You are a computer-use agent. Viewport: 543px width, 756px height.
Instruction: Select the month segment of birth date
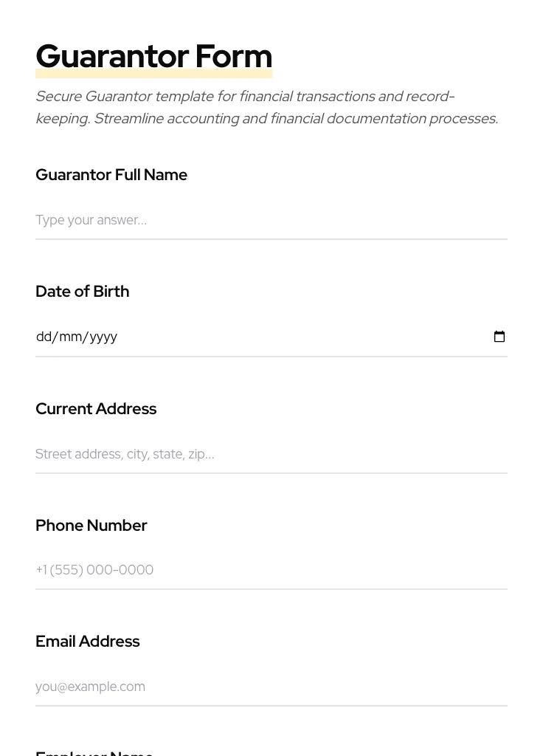(x=70, y=337)
